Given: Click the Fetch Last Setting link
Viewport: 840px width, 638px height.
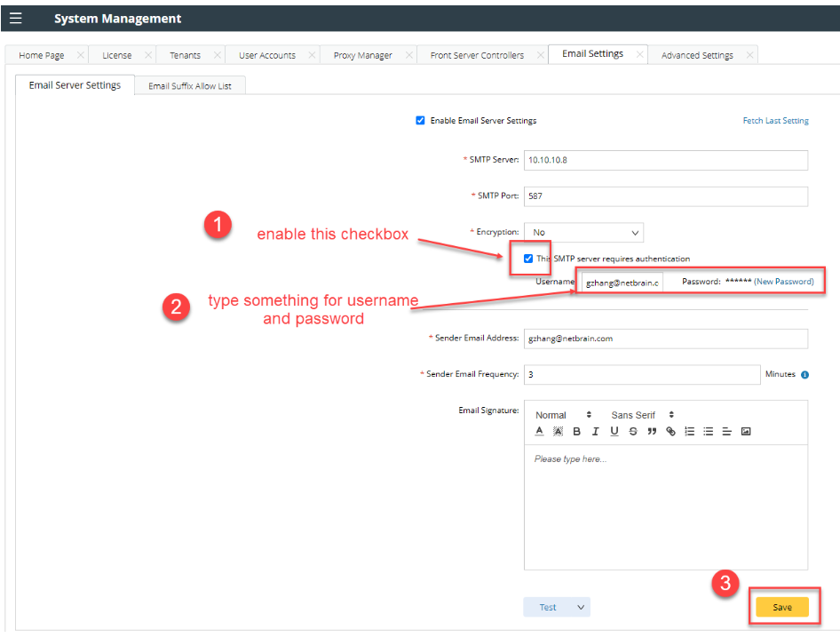Looking at the screenshot, I should click(x=775, y=120).
